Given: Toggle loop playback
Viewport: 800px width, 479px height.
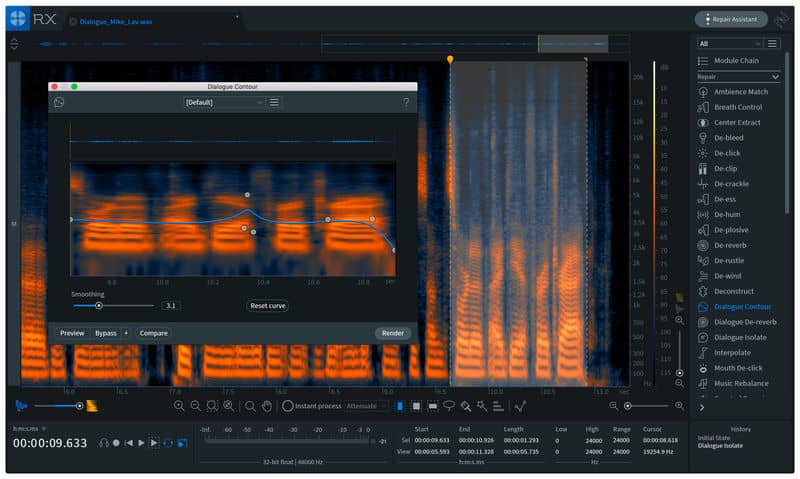Looking at the screenshot, I should pos(168,443).
